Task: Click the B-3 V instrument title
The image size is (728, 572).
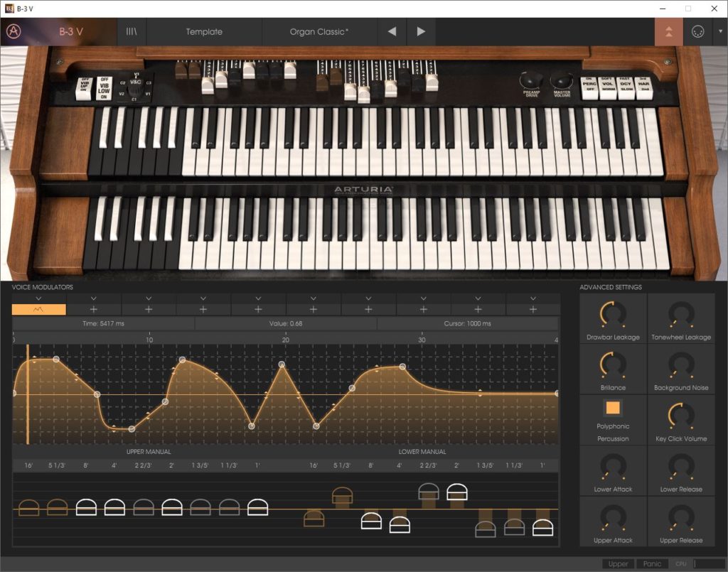Action: (71, 31)
